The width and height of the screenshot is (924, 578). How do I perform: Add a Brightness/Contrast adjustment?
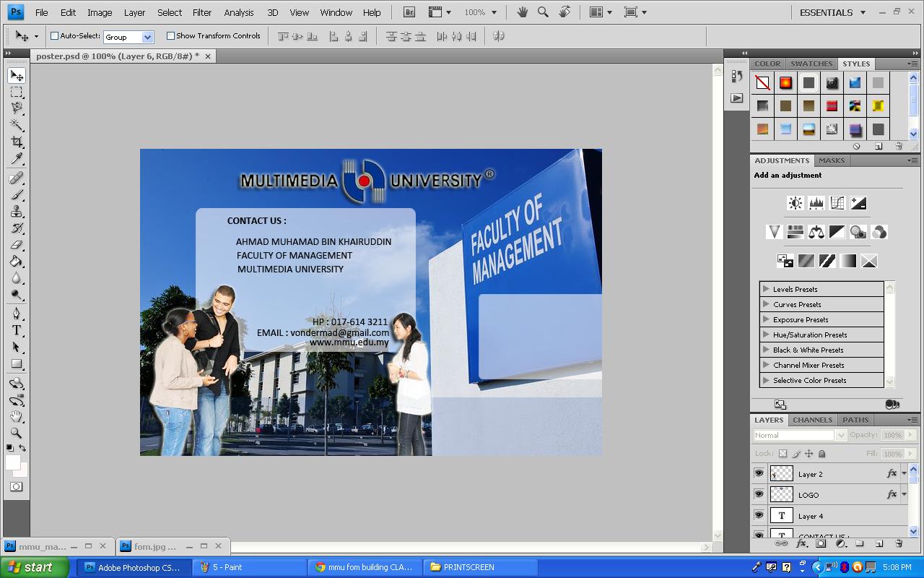click(x=796, y=203)
